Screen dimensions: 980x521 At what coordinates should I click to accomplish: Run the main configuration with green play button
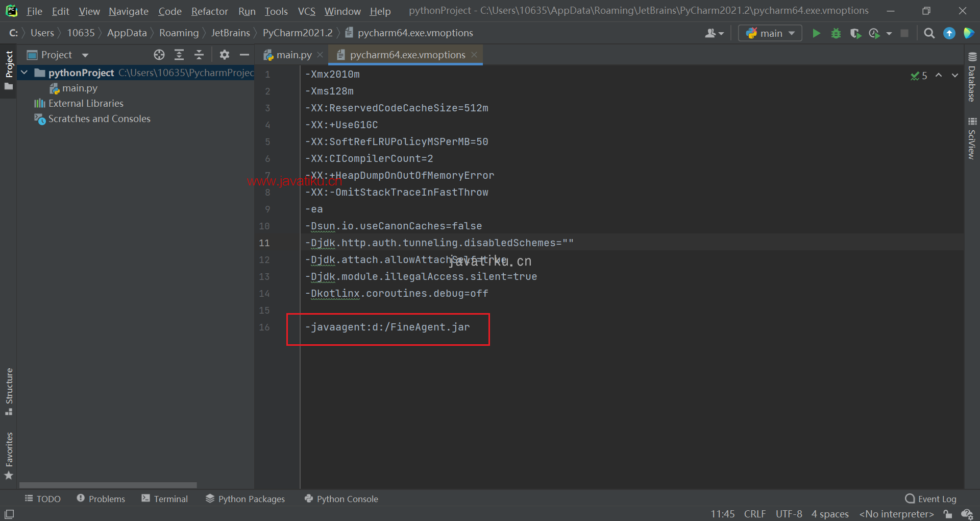pos(816,33)
